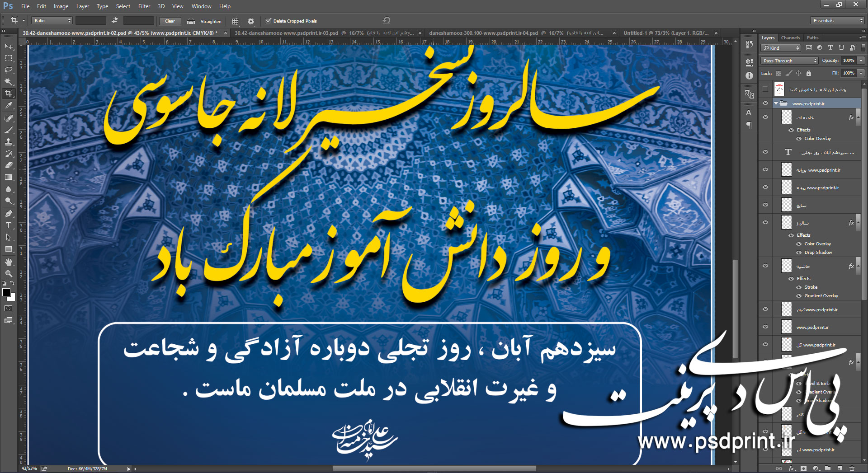This screenshot has height=473, width=868.
Task: Open crop overlay grid options
Action: click(235, 21)
